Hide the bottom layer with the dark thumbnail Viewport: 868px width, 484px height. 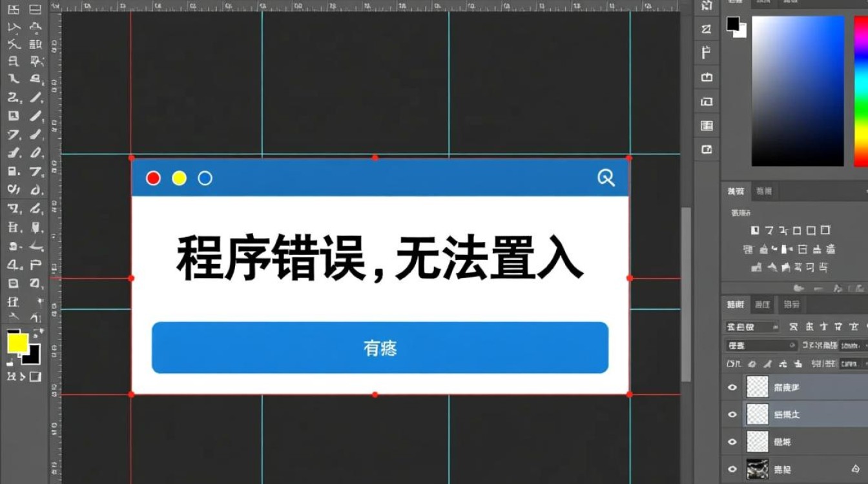coord(732,469)
